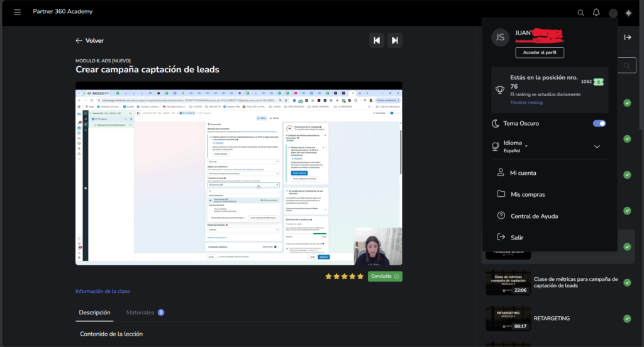Switch to the Materiales tab

click(x=145, y=312)
